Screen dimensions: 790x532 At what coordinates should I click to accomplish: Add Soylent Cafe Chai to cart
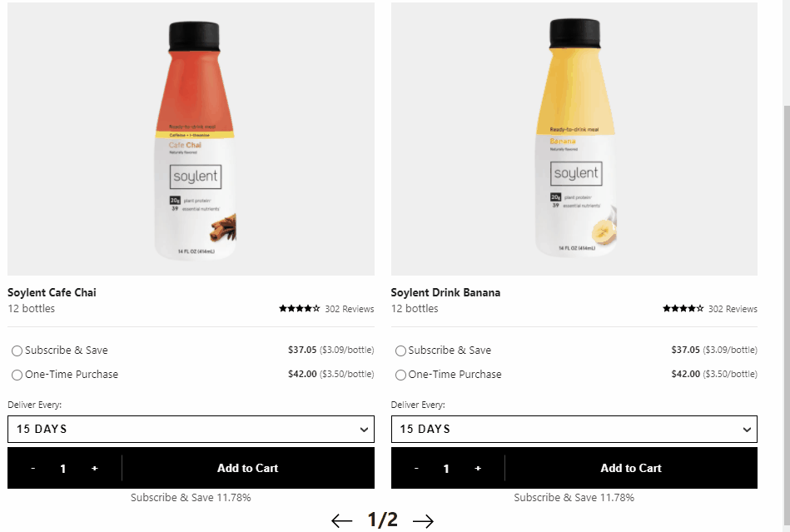pos(247,469)
